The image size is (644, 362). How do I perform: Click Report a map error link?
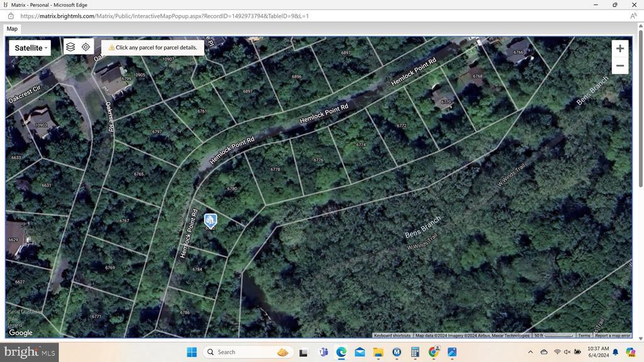[x=613, y=336]
